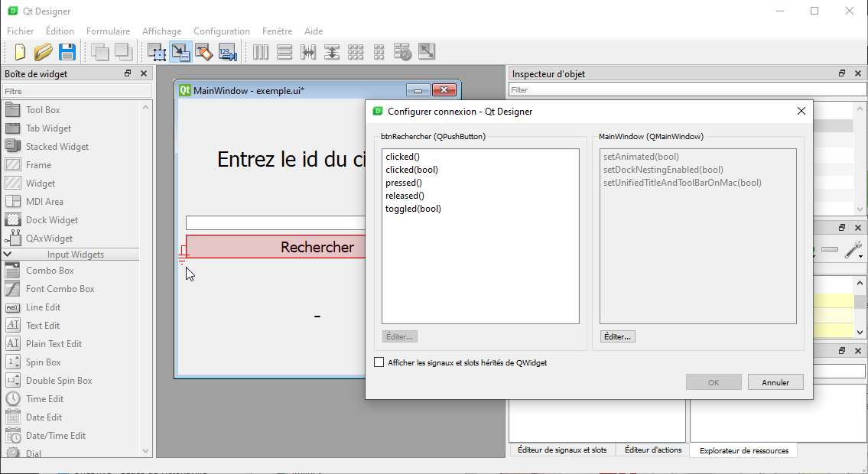Adjust size toolbar icon
Image resolution: width=868 pixels, height=474 pixels.
(x=426, y=52)
